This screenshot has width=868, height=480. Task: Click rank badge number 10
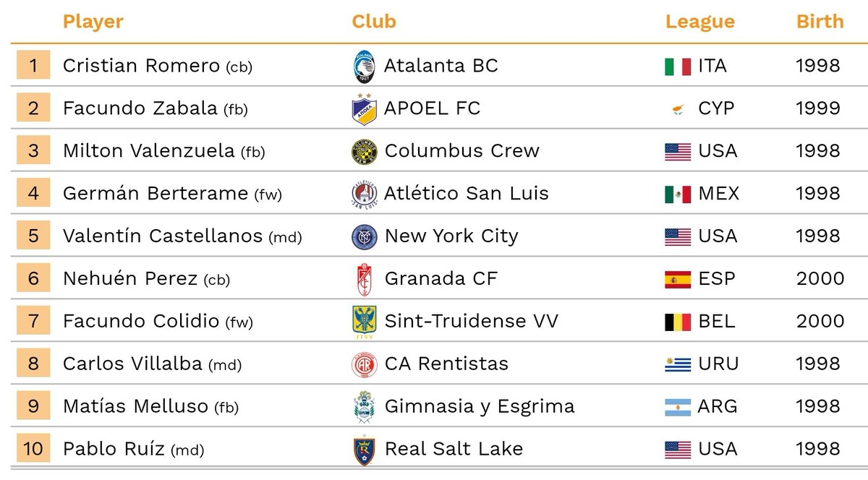point(33,449)
